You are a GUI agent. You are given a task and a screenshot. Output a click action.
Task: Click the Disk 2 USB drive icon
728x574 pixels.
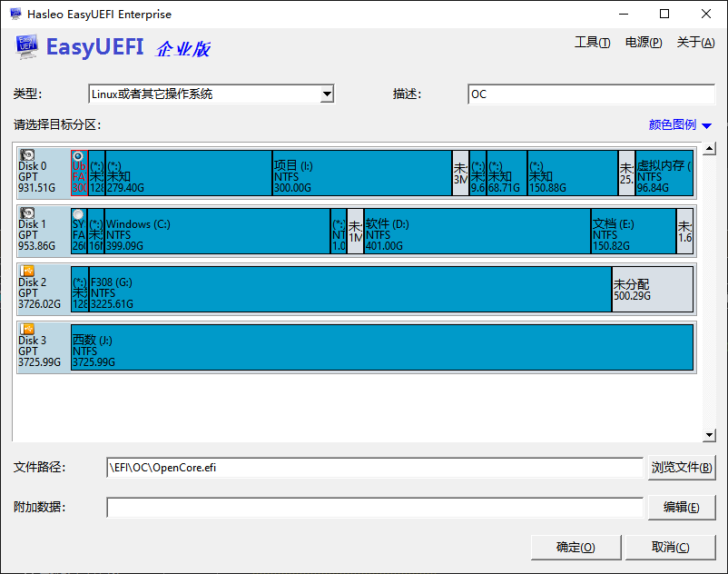[27, 271]
